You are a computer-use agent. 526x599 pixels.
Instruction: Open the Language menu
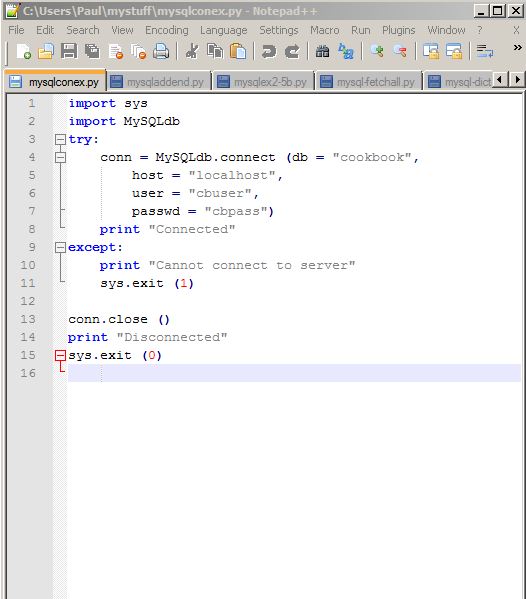pyautogui.click(x=223, y=30)
